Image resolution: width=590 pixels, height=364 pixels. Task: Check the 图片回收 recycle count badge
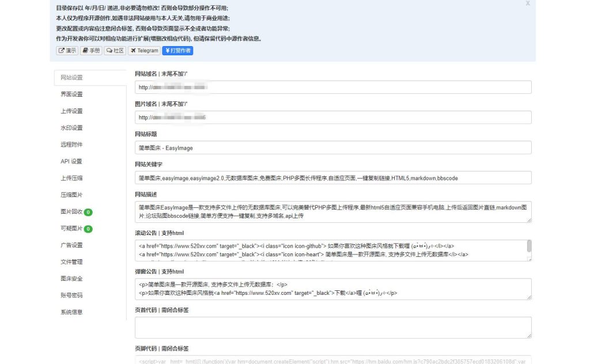pyautogui.click(x=89, y=211)
